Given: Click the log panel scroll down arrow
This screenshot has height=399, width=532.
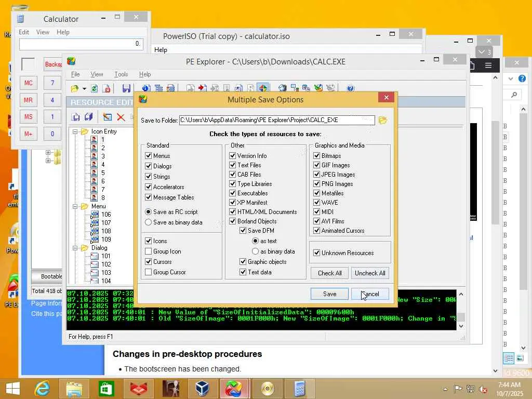Looking at the screenshot, I should (461, 326).
